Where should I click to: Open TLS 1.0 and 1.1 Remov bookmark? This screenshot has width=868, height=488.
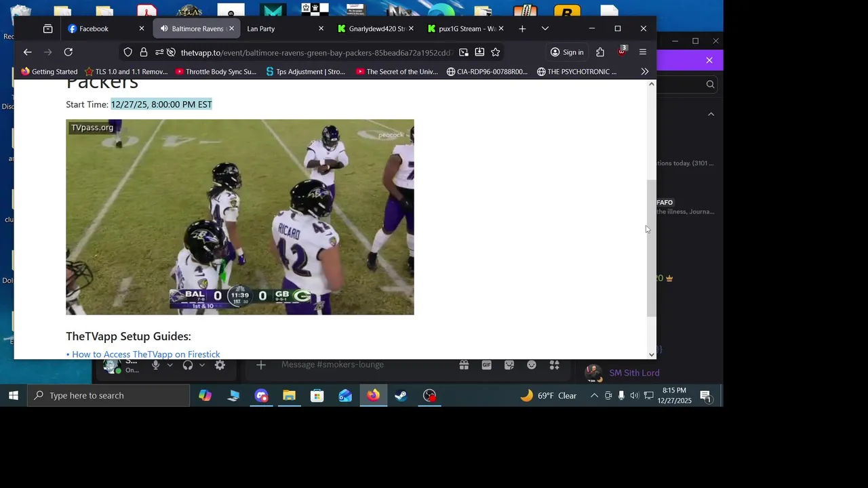(x=126, y=71)
